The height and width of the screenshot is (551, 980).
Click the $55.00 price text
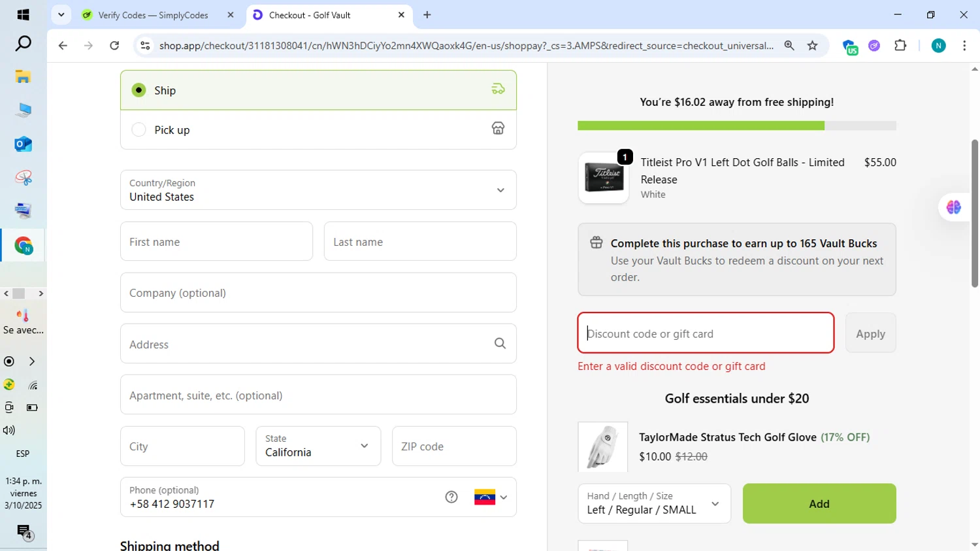880,162
